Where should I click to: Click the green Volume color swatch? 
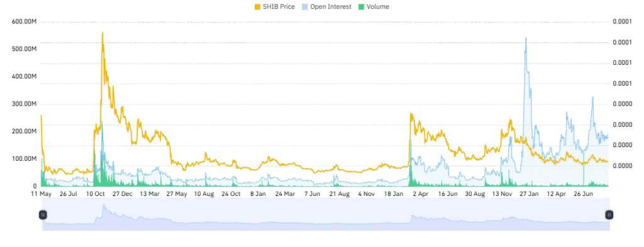coord(362,6)
